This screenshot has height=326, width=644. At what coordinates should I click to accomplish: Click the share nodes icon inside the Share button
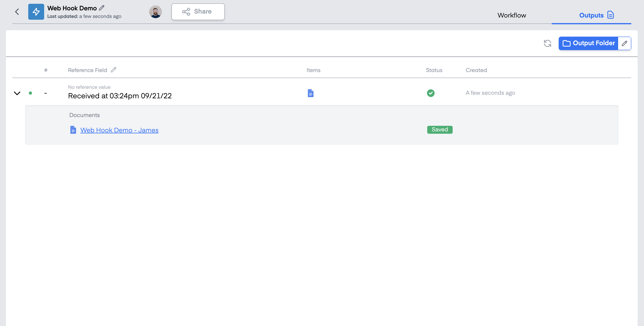pos(186,12)
